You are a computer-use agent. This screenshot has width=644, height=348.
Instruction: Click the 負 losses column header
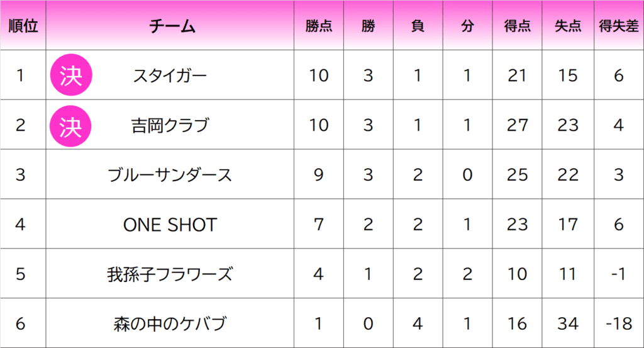click(418, 26)
